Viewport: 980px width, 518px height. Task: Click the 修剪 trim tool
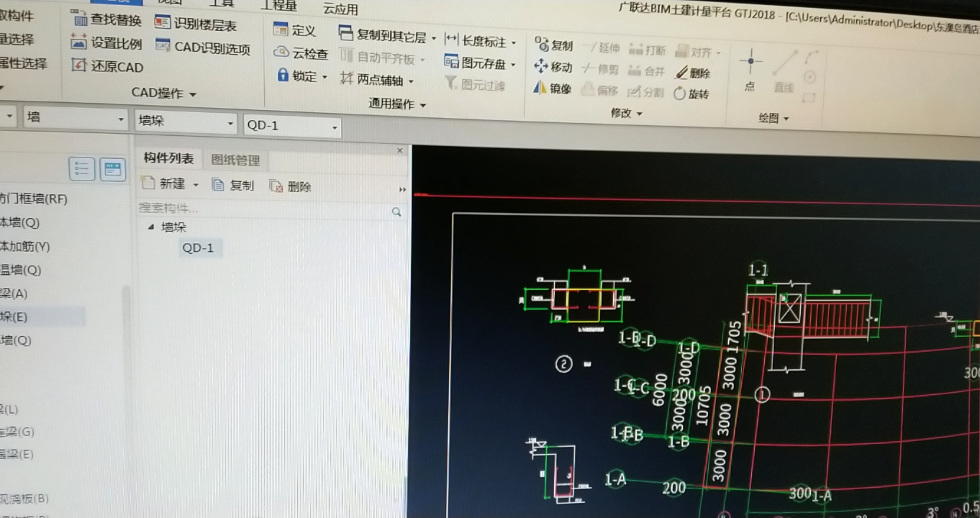point(600,69)
